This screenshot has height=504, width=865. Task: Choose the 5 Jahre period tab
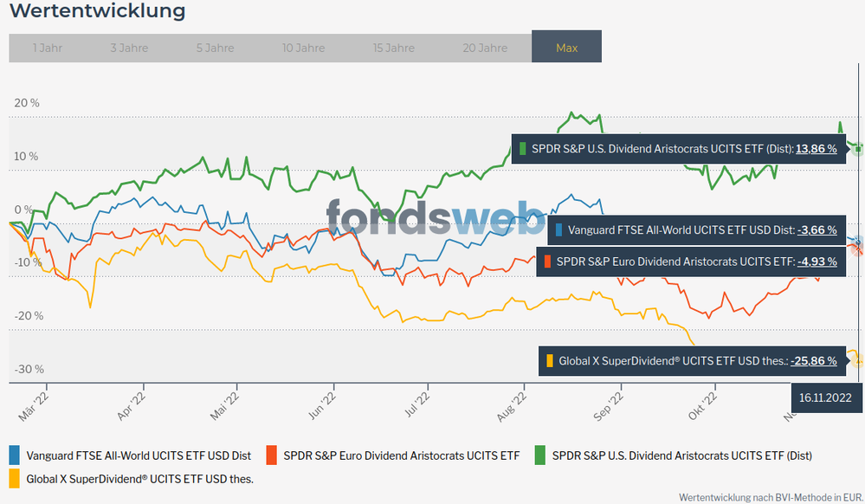(x=216, y=48)
